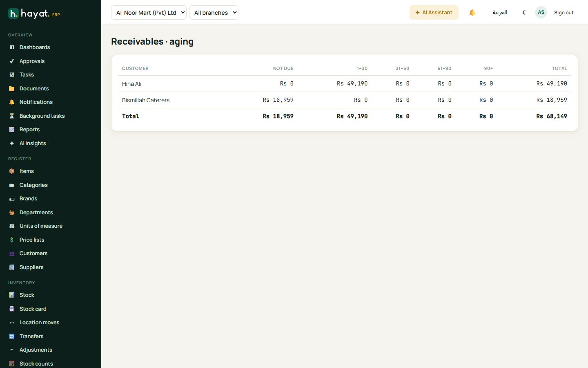588x368 pixels.
Task: Click the Documents folder icon
Action: [12, 89]
